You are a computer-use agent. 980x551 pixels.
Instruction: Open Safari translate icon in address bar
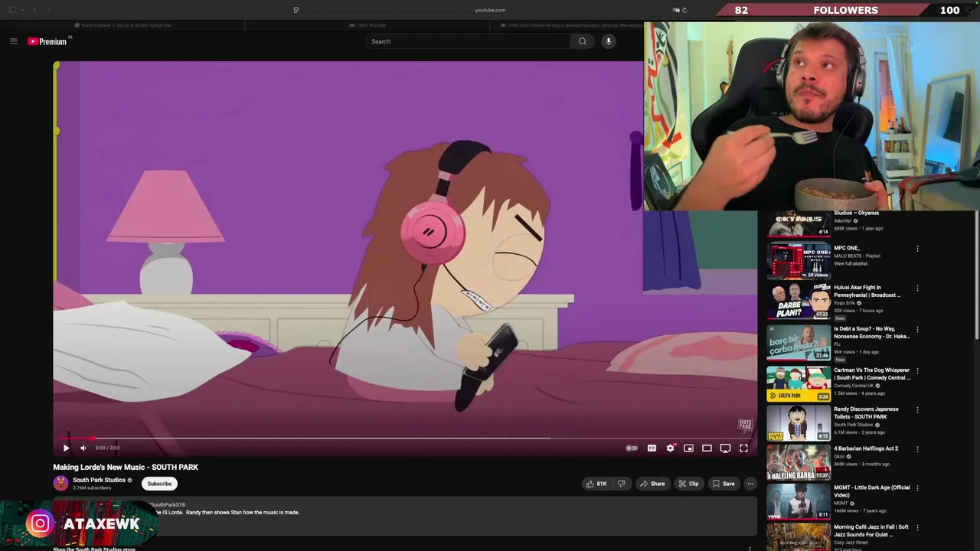[676, 10]
